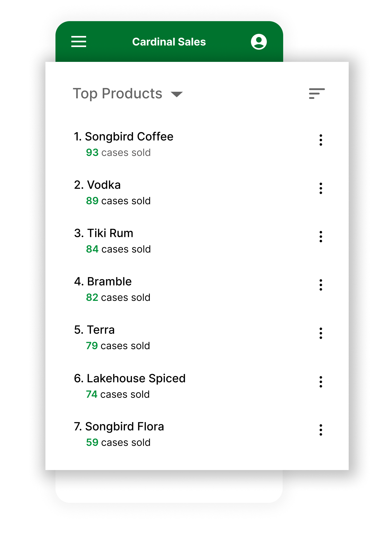Image resolution: width=392 pixels, height=543 pixels.
Task: Open the hamburger menu in the header
Action: [79, 42]
